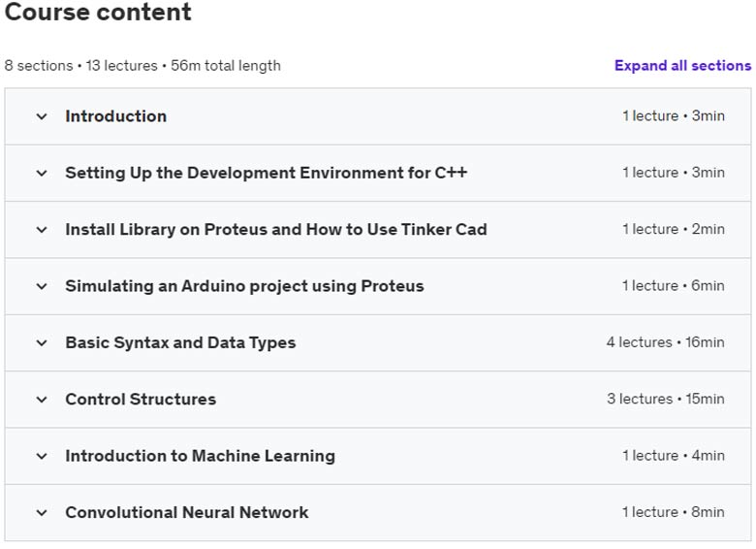The height and width of the screenshot is (549, 756).
Task: Toggle chevron for Basic Syntax and Data Types
Action: tap(42, 343)
